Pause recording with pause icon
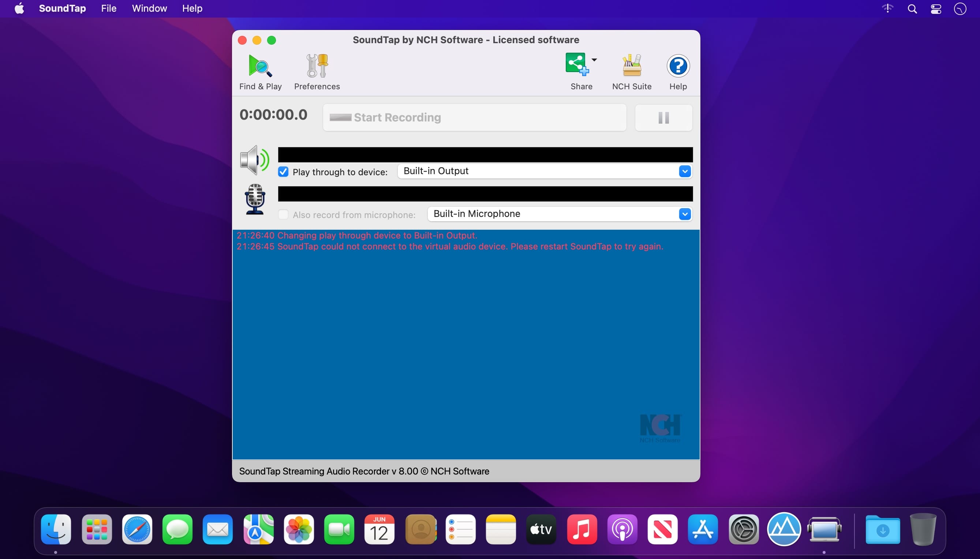The height and width of the screenshot is (559, 980). tap(664, 117)
